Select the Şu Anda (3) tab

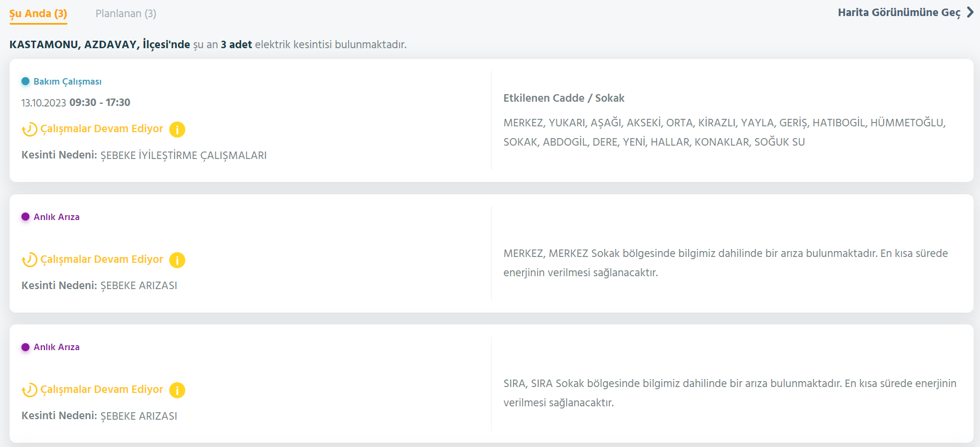coord(38,14)
